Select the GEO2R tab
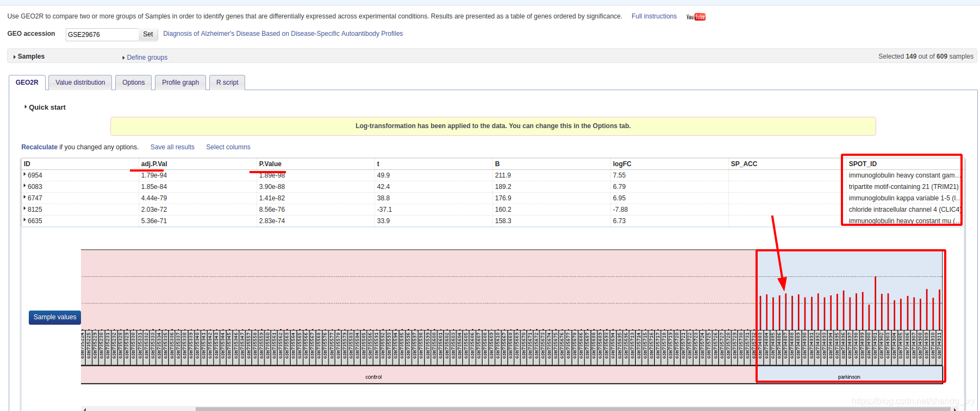 point(27,83)
